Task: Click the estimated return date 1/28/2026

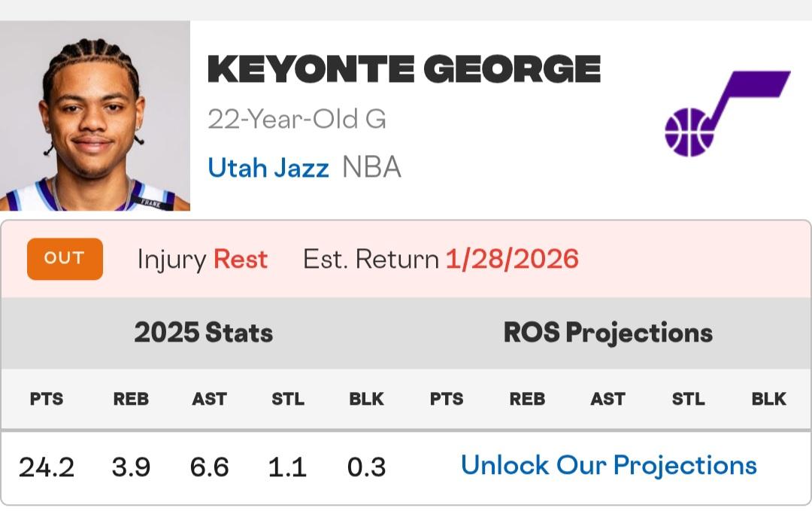Action: pos(512,260)
